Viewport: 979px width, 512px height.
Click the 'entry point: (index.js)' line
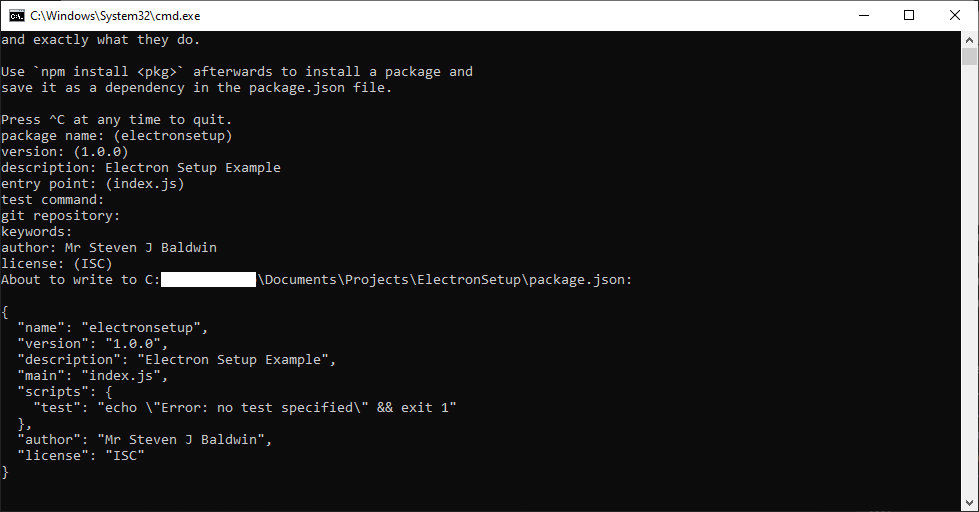[93, 184]
